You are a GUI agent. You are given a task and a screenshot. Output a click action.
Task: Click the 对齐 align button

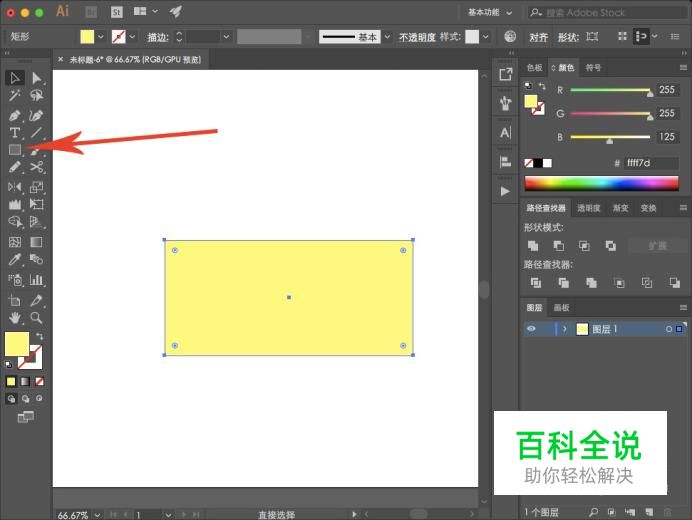coord(538,37)
